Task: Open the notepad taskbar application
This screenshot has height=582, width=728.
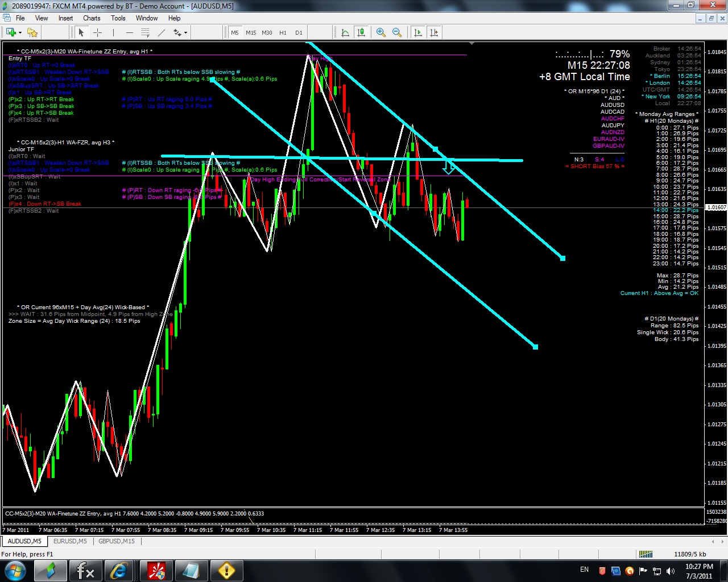Action: coord(191,570)
